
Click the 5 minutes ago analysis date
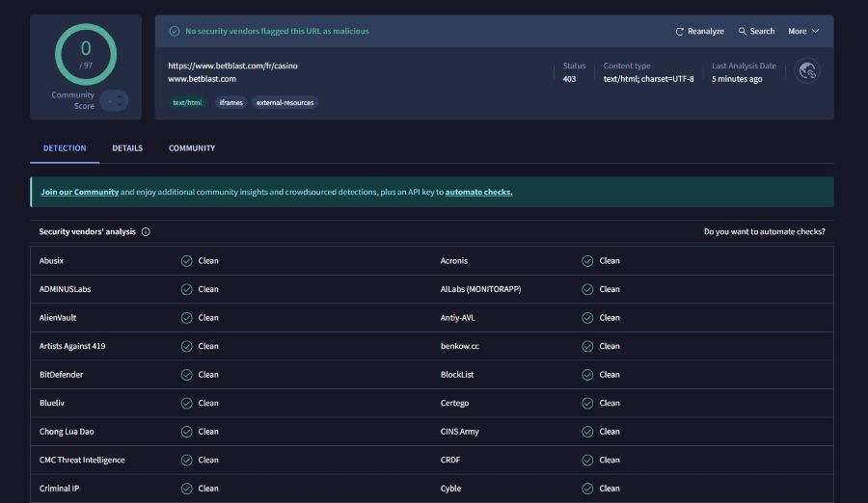coord(737,79)
